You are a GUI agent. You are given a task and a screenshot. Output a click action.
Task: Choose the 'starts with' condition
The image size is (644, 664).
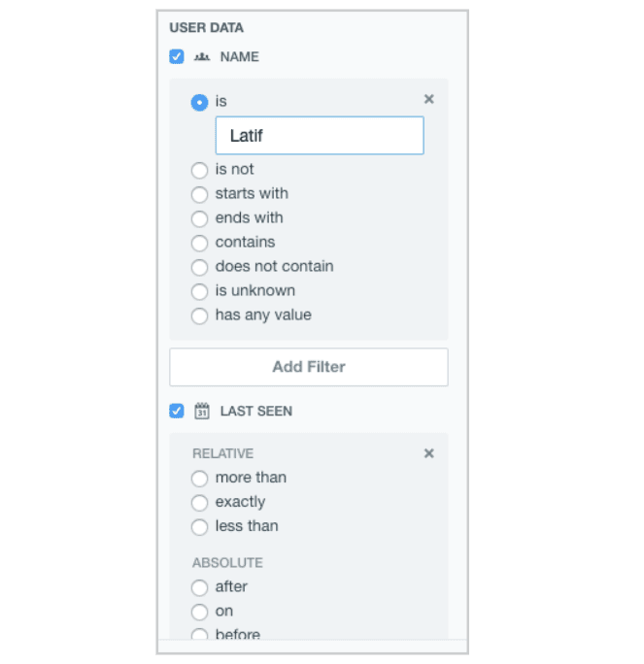[x=199, y=194]
